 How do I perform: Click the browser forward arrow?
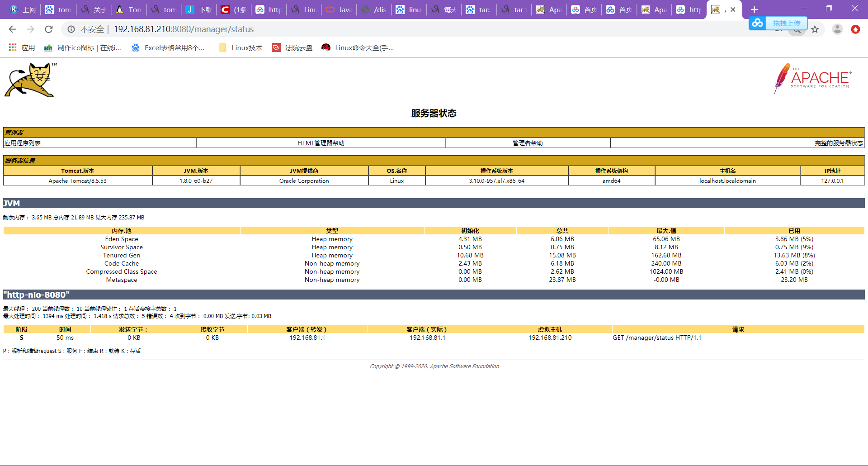(x=31, y=29)
